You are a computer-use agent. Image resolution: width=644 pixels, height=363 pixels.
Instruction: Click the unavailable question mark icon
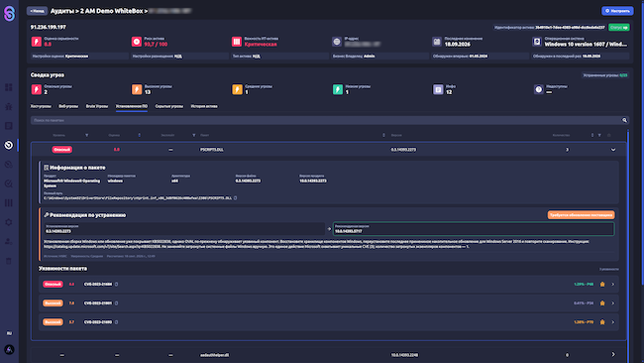click(x=538, y=89)
